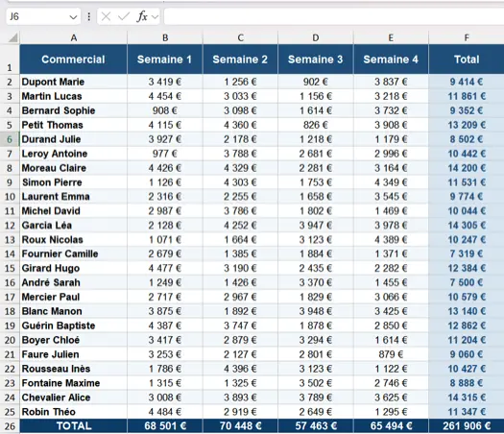Screen dimensions: 504x434
Task: Select the cell Roux Nicolas
Action: coord(74,240)
